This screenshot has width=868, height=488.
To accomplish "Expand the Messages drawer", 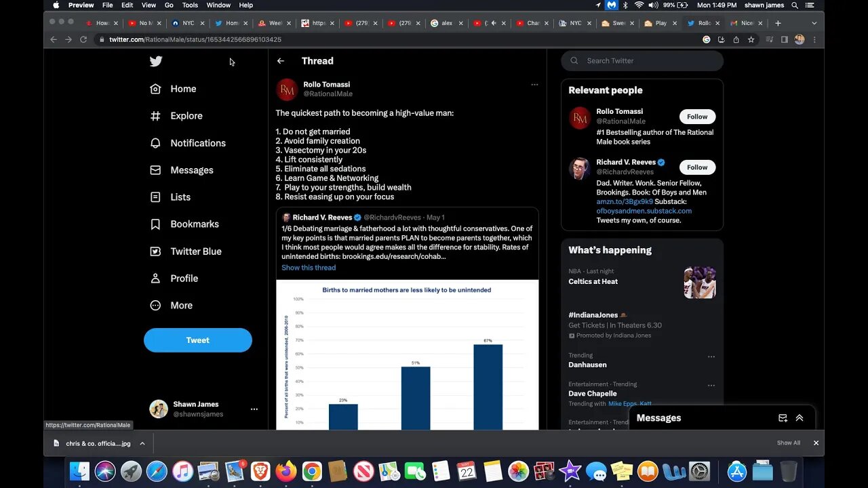I will 800,418.
